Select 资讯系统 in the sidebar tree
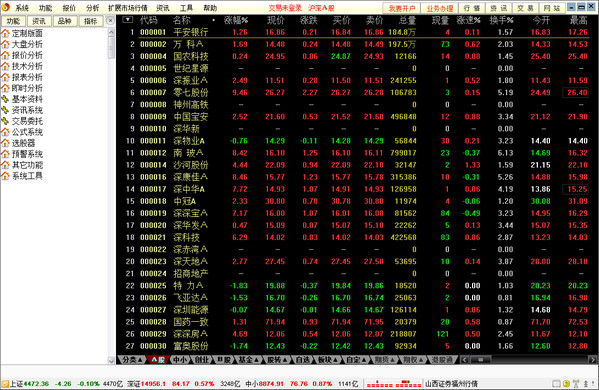Screen dimensions: 599x390 point(22,110)
